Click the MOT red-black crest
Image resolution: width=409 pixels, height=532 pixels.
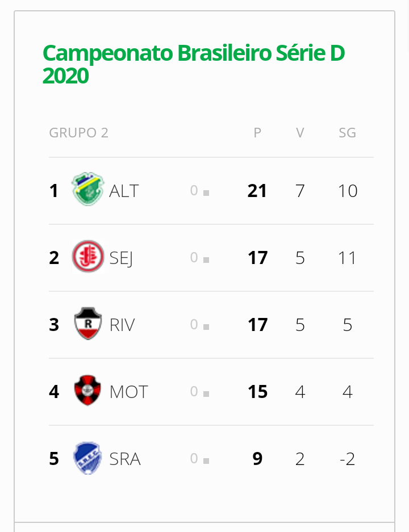pos(88,391)
